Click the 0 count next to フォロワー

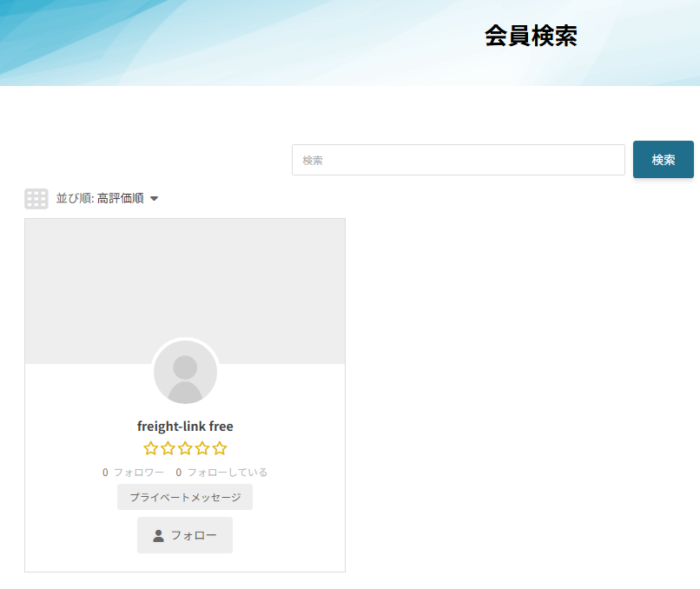click(105, 473)
